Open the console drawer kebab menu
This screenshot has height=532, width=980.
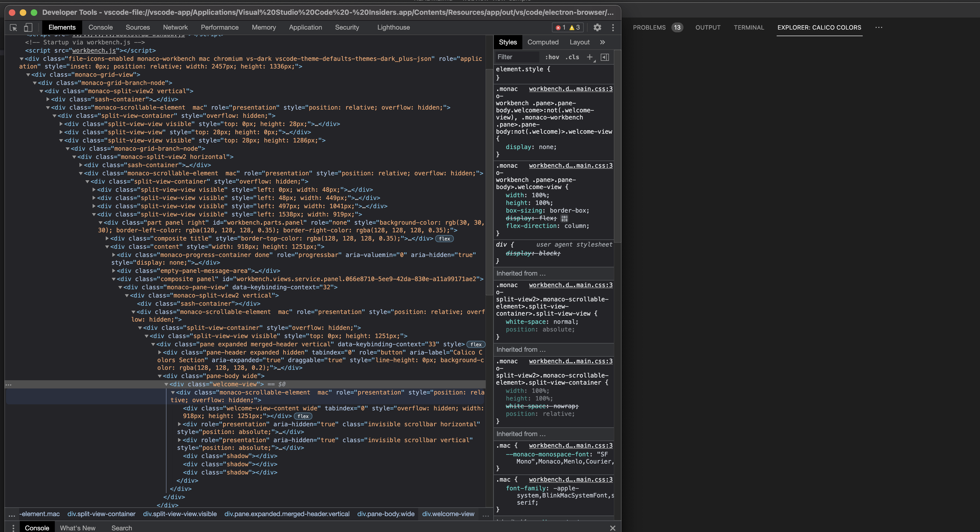click(x=13, y=528)
